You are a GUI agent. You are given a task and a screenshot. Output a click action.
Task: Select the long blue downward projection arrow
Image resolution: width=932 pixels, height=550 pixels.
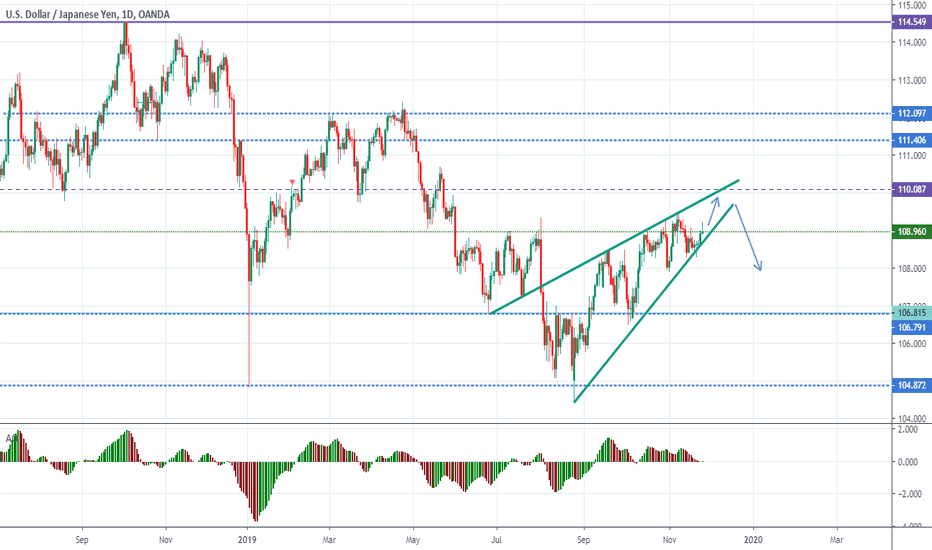(x=750, y=238)
